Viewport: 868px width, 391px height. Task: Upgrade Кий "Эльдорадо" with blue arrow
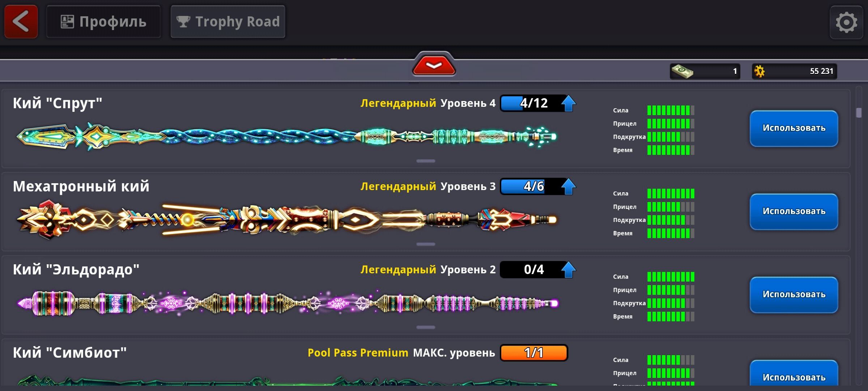pos(569,270)
